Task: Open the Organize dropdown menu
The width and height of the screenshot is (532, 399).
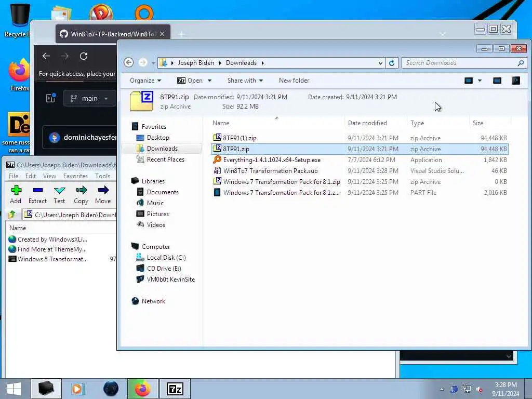Action: coord(145,81)
